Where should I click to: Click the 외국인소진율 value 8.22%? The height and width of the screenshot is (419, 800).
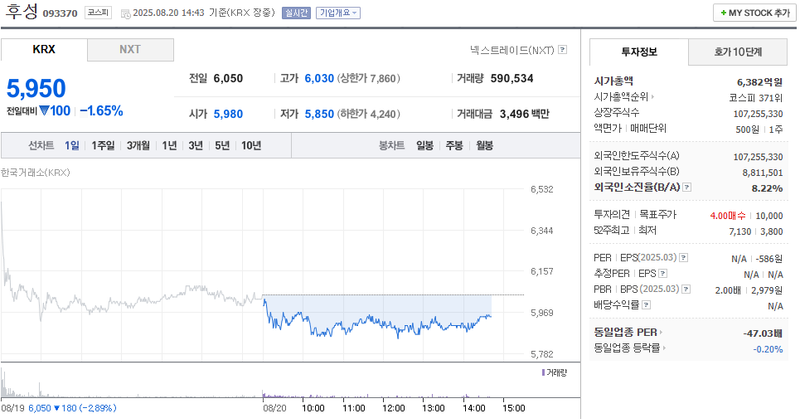767,188
